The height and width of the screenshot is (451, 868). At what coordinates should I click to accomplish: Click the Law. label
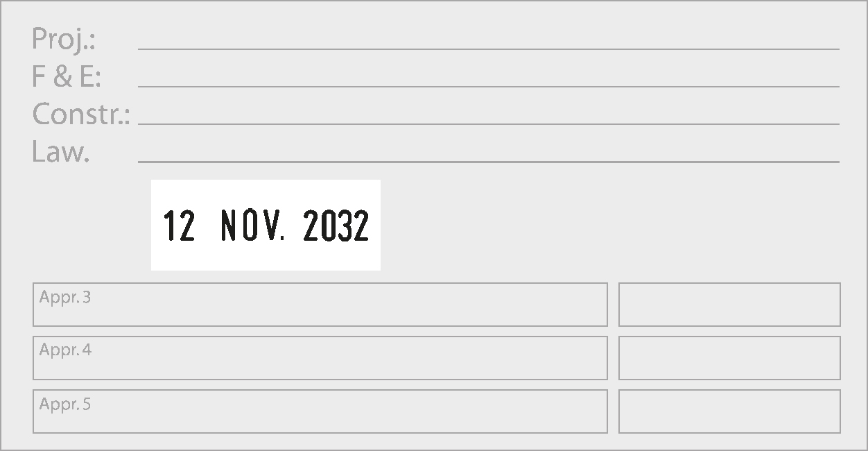[61, 151]
